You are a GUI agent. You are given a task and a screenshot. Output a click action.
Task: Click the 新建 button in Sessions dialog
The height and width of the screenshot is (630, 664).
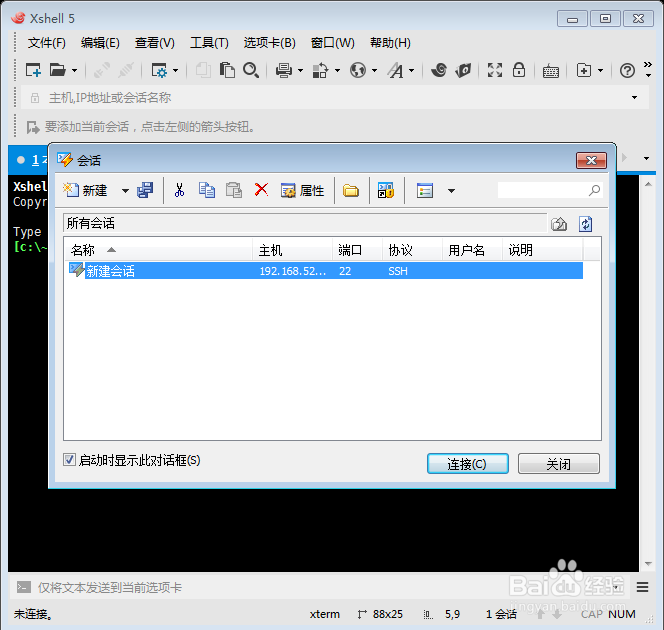point(85,191)
